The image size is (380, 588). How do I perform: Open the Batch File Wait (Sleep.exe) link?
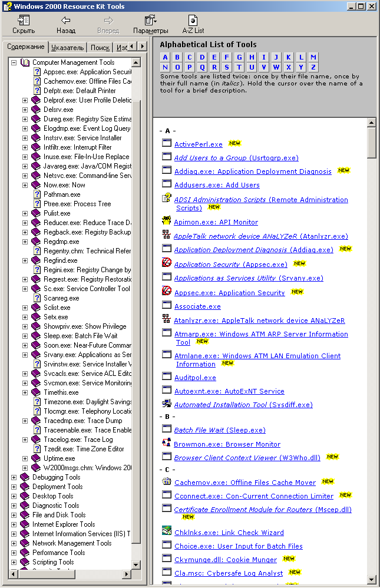219,430
